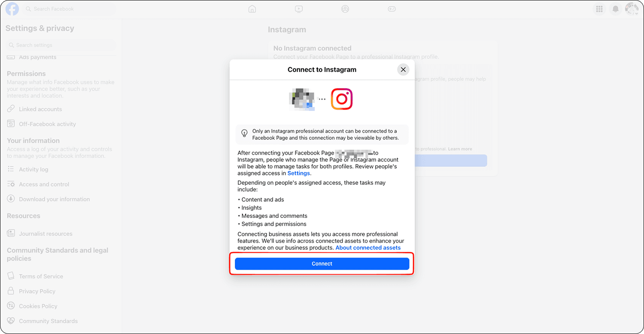Viewport: 644px width, 334px height.
Task: Click the lightbulb tip icon
Action: pyautogui.click(x=244, y=134)
